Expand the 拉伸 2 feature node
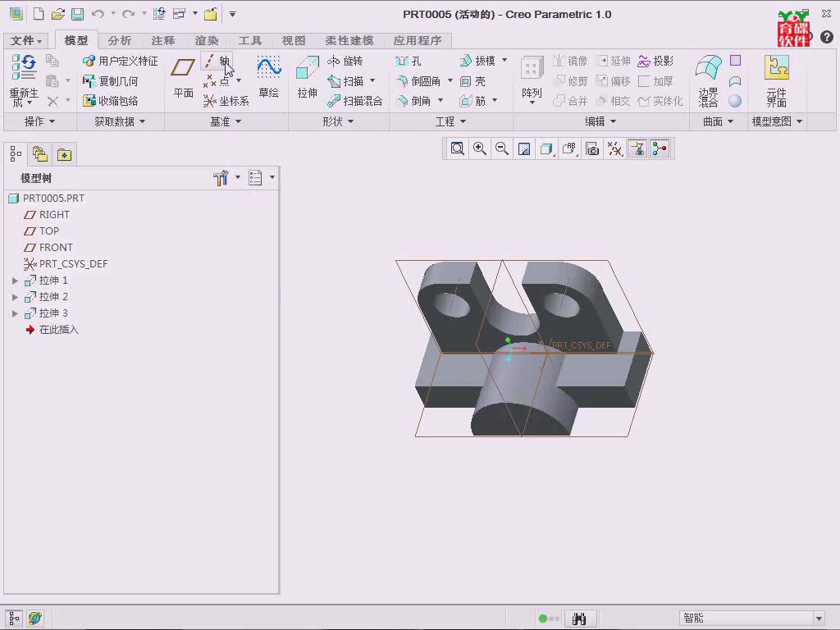 15,297
